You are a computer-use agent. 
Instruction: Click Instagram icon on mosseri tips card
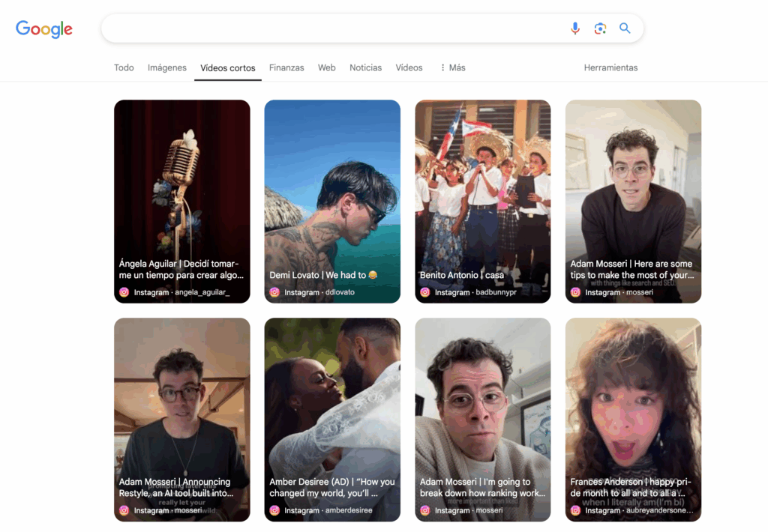tap(575, 292)
